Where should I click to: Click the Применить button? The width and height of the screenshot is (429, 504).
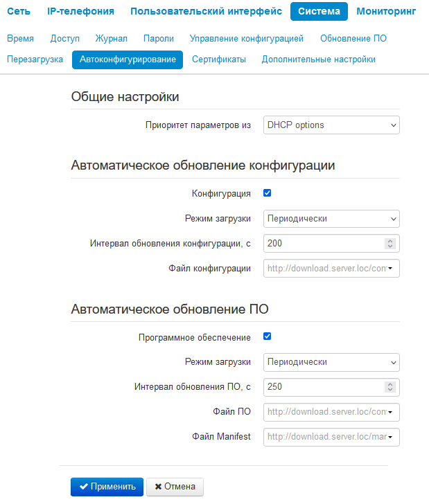pos(107,487)
